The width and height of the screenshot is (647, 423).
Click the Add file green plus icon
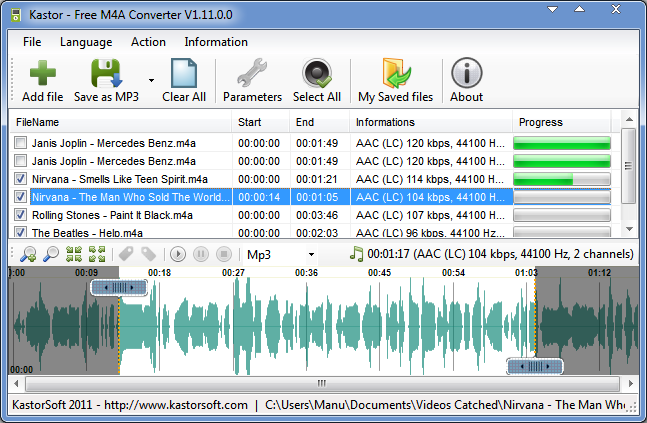43,73
